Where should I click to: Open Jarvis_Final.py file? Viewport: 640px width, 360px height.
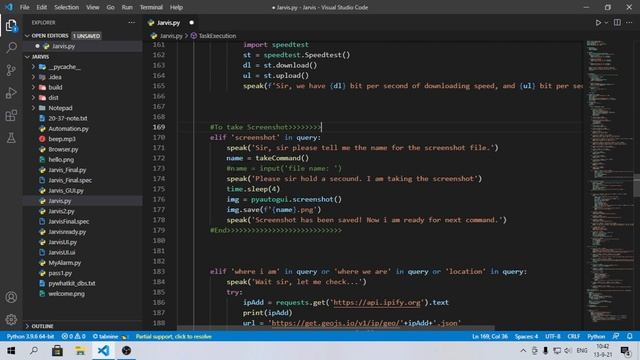pyautogui.click(x=67, y=170)
